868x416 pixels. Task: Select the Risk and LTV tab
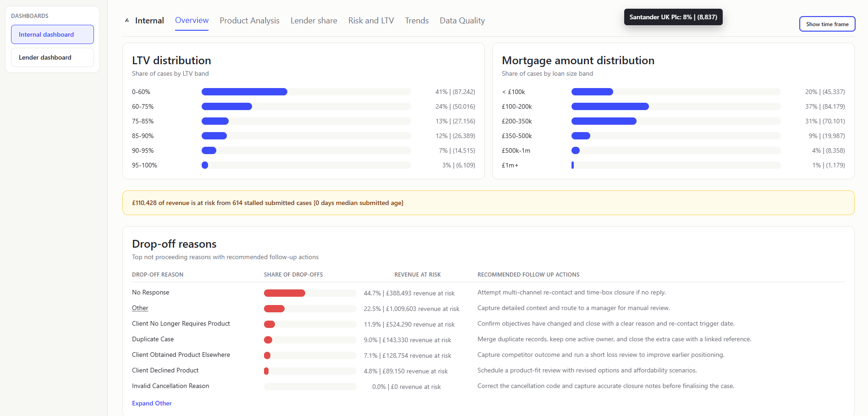coord(371,20)
